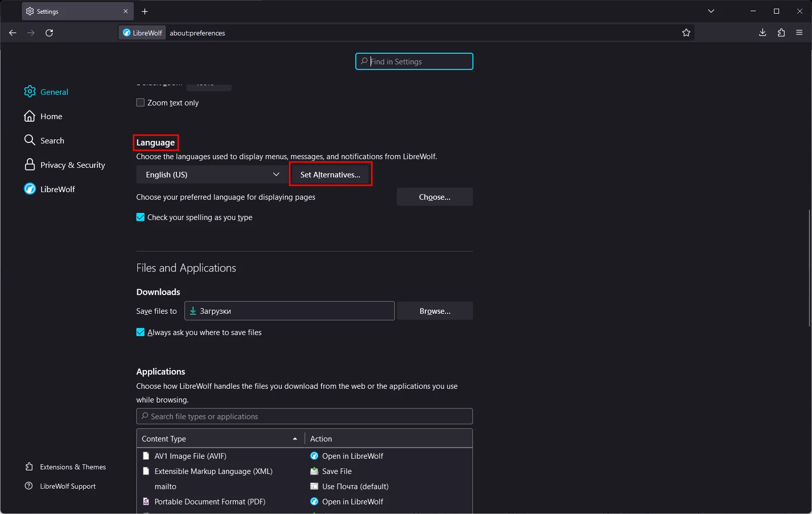Uncheck Check your spelling as you type
The height and width of the screenshot is (514, 812).
click(140, 217)
